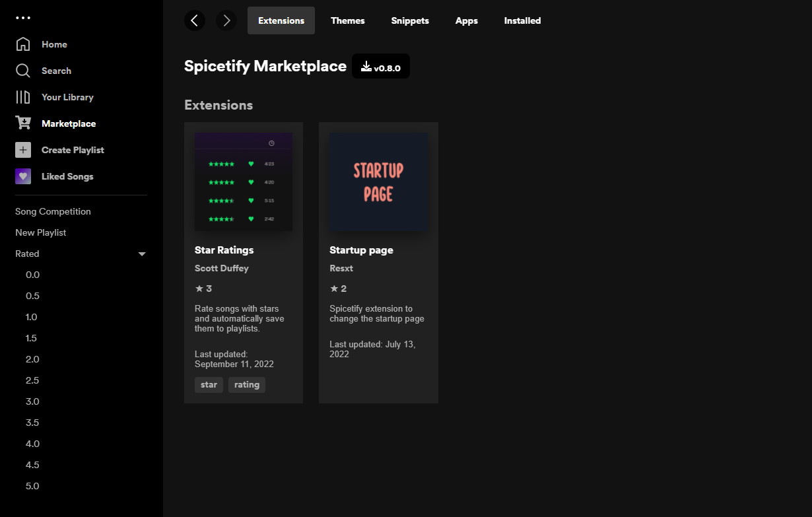Click the Marketplace cart icon
Image resolution: width=812 pixels, height=517 pixels.
coord(23,123)
